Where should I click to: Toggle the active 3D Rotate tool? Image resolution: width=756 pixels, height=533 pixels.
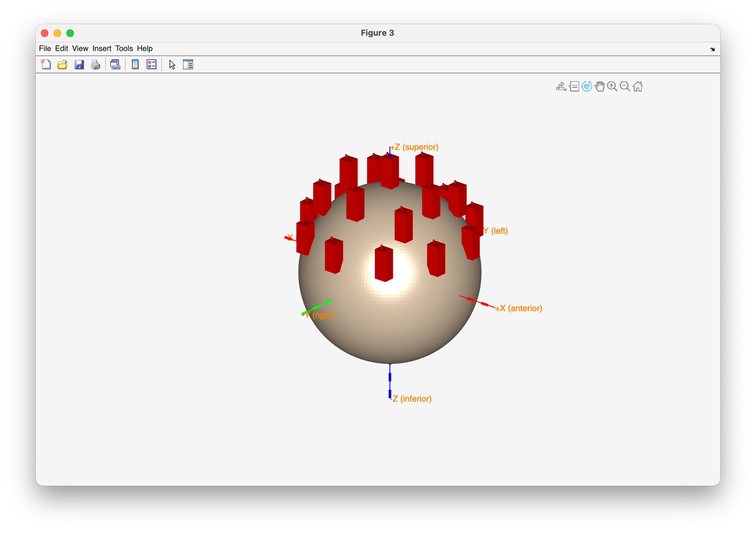(587, 86)
